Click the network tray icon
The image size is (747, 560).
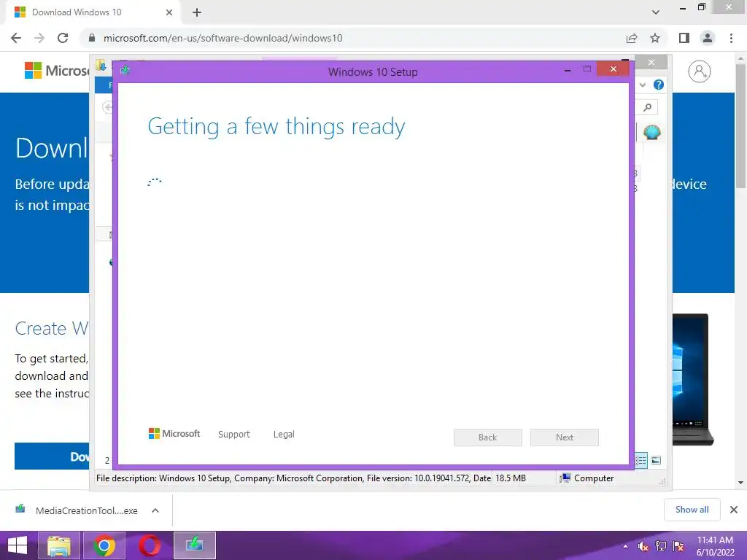661,546
